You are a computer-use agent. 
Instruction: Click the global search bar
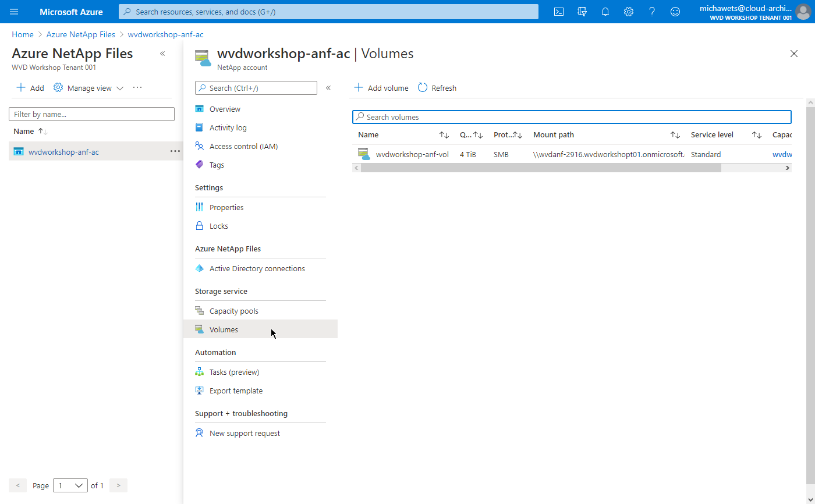click(328, 12)
